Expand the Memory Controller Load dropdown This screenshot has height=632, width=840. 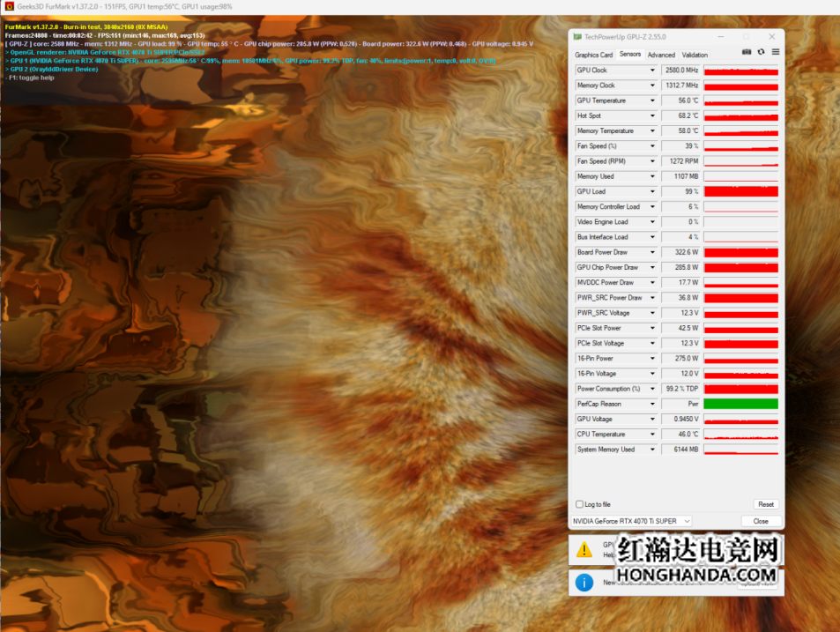(652, 207)
